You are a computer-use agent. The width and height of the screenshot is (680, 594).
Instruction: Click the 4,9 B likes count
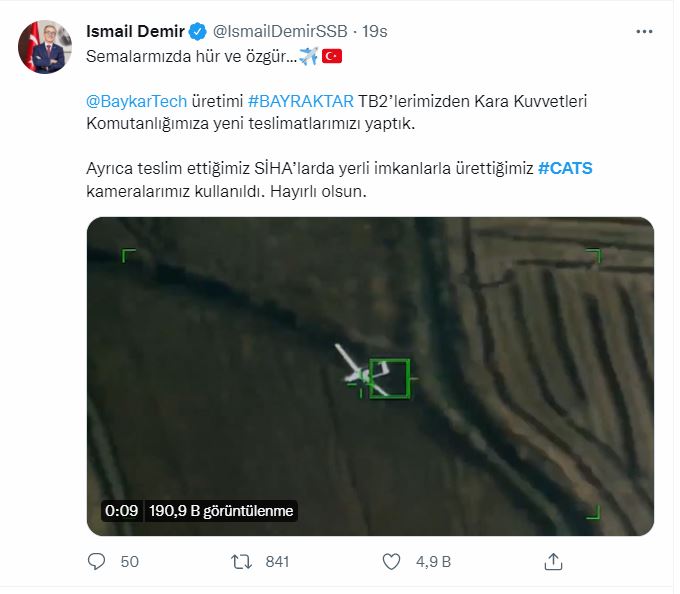[x=433, y=562]
